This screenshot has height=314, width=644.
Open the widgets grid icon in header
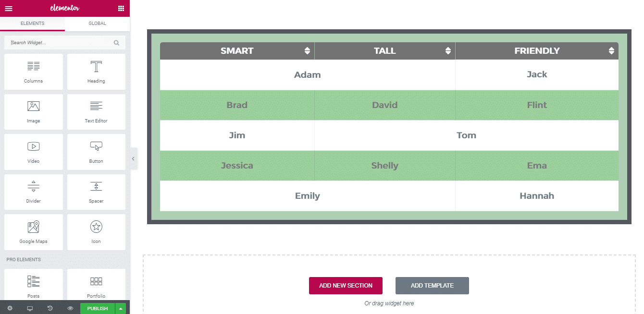121,8
